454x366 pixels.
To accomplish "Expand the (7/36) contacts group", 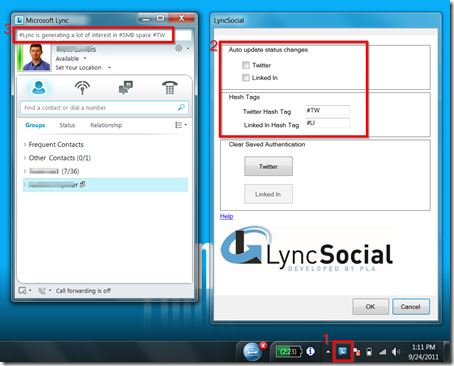I will pos(25,171).
